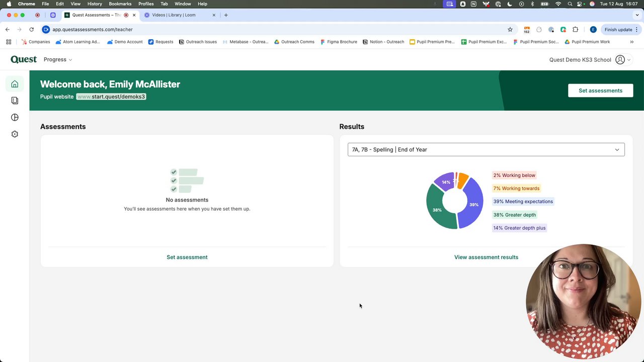Click the 39% Meeting expectations legend item
Viewport: 644px width, 362px height.
pos(523,202)
